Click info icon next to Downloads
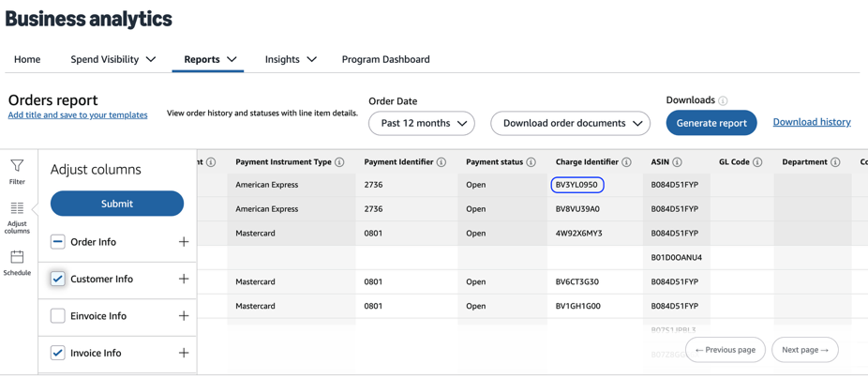This screenshot has height=379, width=868. (723, 100)
